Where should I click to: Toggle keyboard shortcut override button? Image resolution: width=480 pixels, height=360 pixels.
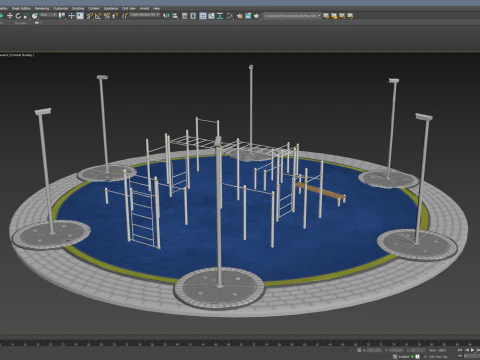[80, 16]
